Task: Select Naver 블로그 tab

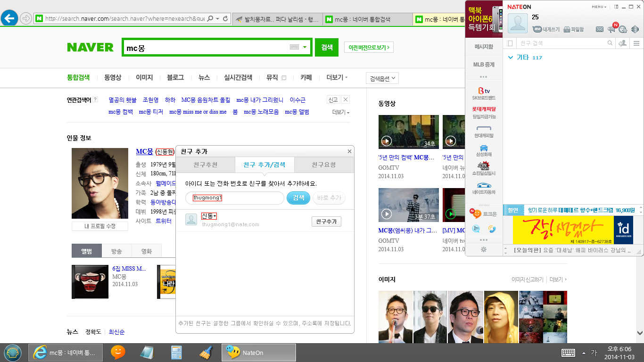Action: [175, 77]
